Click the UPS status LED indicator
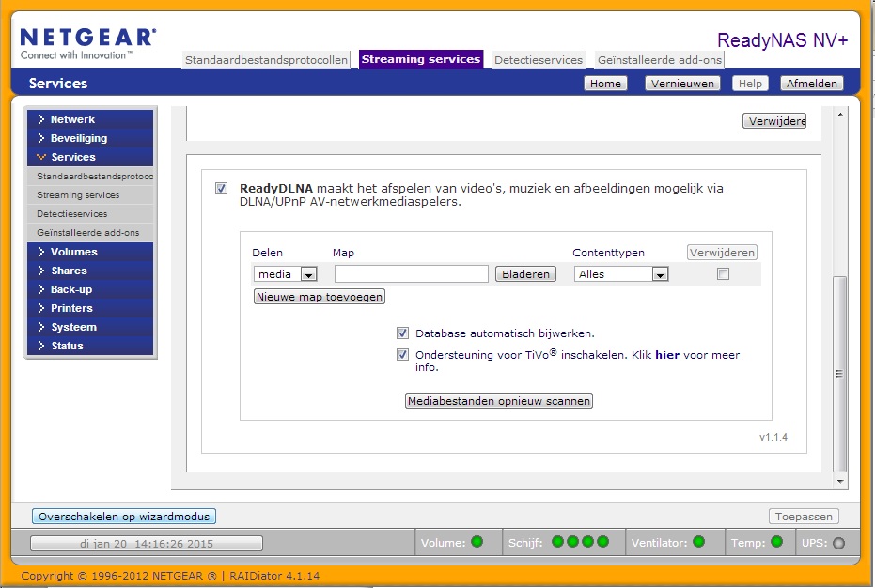Image resolution: width=875 pixels, height=588 pixels. (x=838, y=543)
